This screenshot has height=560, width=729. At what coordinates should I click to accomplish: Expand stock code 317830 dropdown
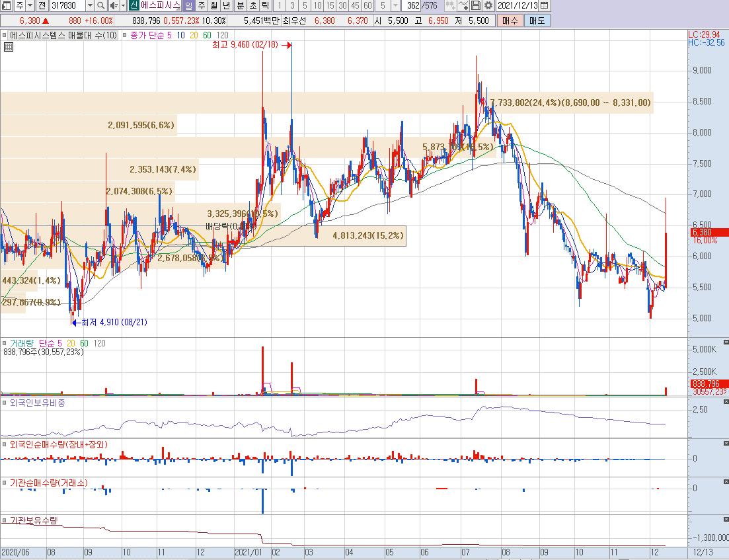pyautogui.click(x=90, y=5)
